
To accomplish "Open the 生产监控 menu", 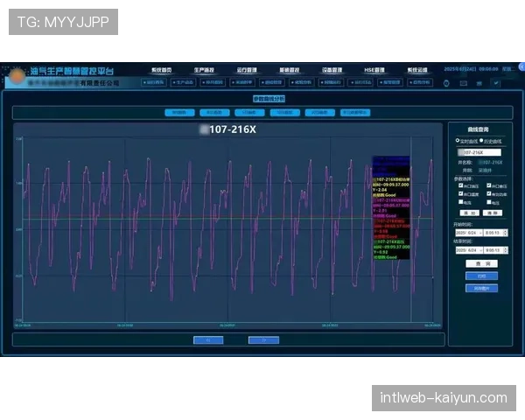I will [x=205, y=69].
